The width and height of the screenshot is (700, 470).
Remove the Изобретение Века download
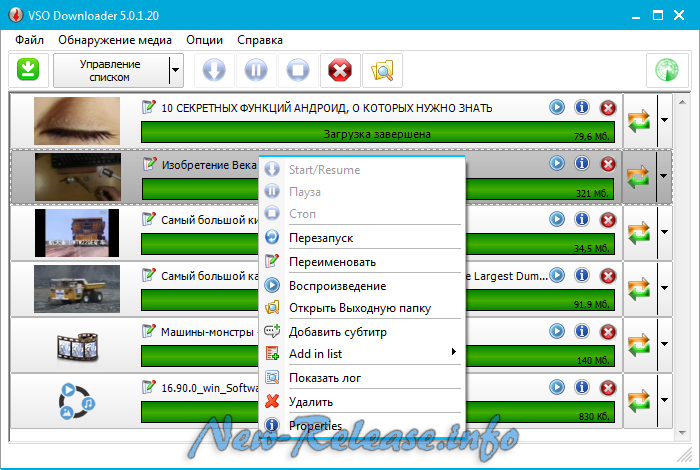coord(608,164)
